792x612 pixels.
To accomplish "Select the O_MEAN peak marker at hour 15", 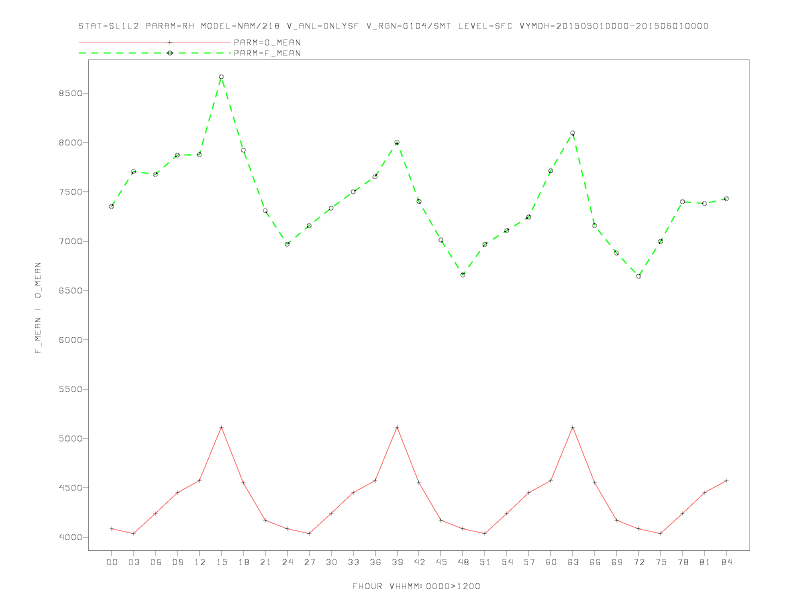I will tap(221, 428).
